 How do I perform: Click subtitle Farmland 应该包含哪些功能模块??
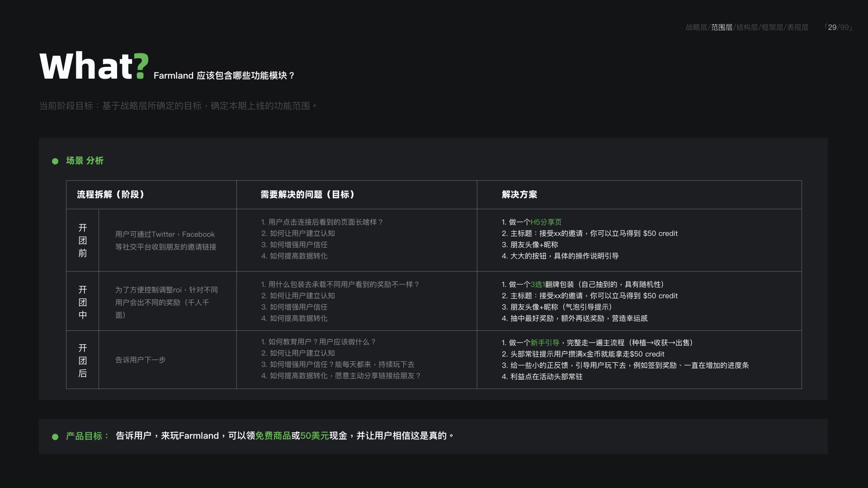(224, 75)
